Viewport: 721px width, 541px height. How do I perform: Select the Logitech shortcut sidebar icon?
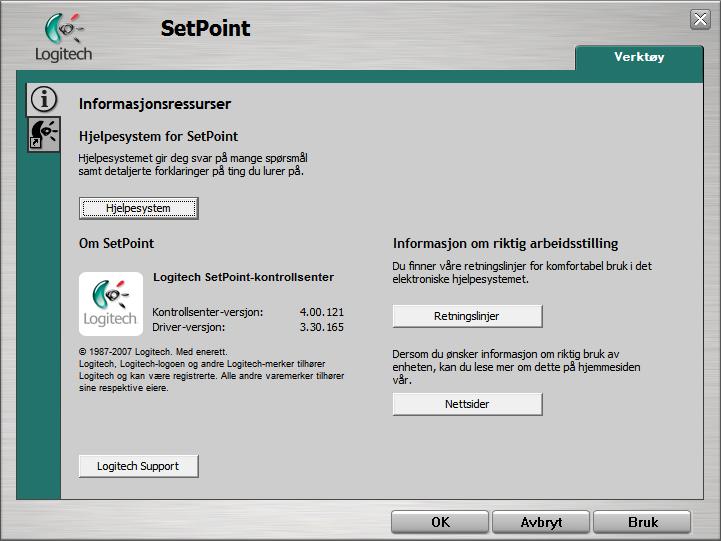click(x=44, y=134)
